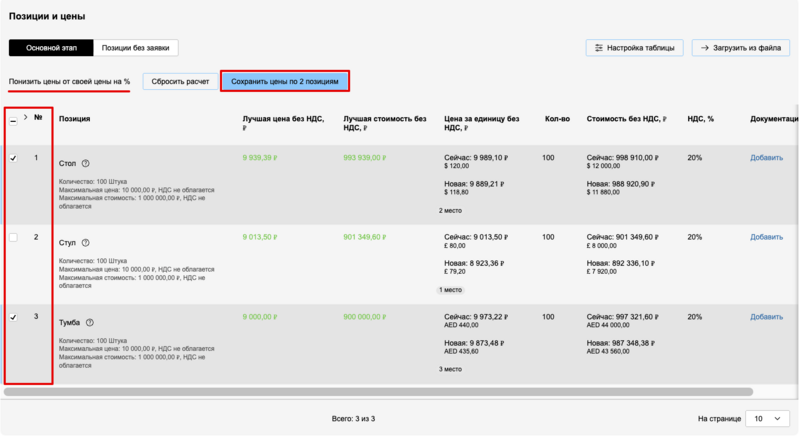Click the Добавить link for Тумба row
The image size is (800, 437).
point(766,317)
